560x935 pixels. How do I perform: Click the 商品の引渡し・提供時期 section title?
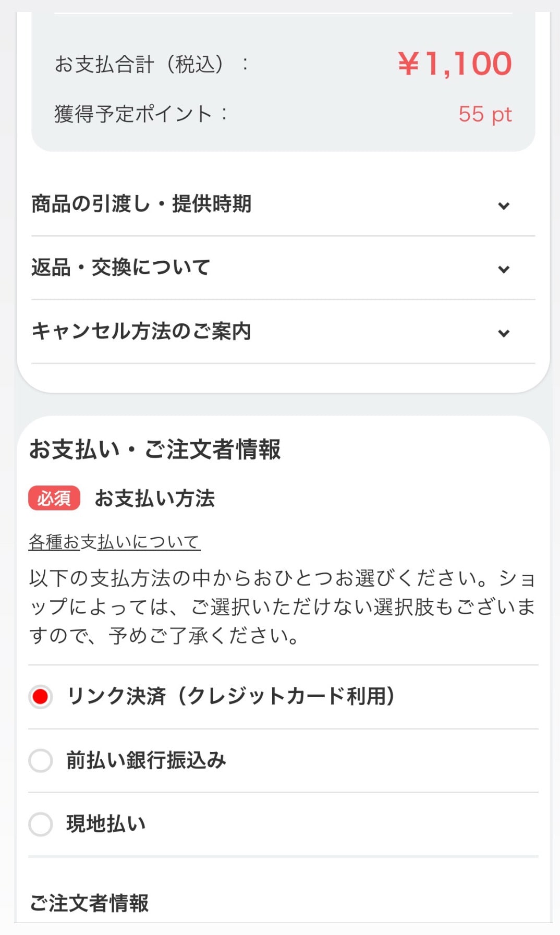click(x=141, y=204)
